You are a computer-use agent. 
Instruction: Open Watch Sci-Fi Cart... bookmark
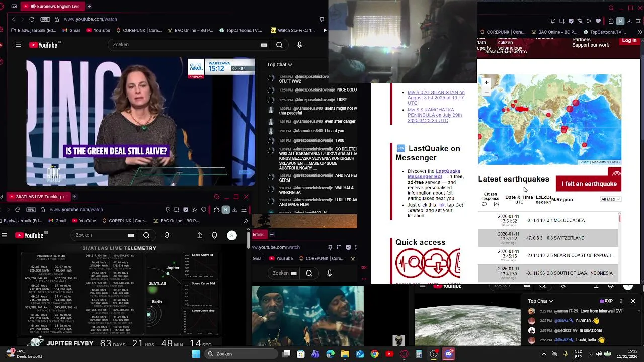(x=292, y=30)
